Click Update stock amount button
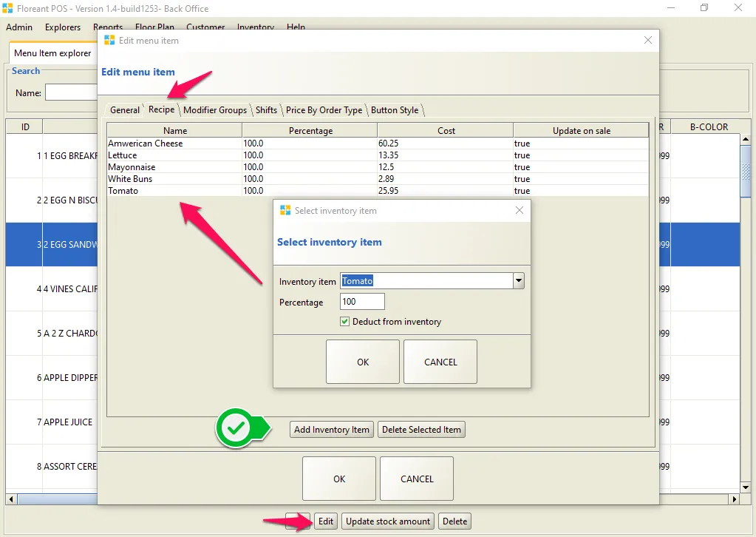 (388, 521)
